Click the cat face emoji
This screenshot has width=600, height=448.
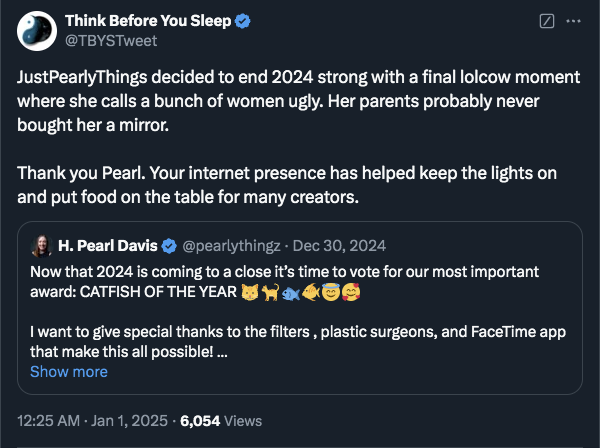click(x=250, y=293)
